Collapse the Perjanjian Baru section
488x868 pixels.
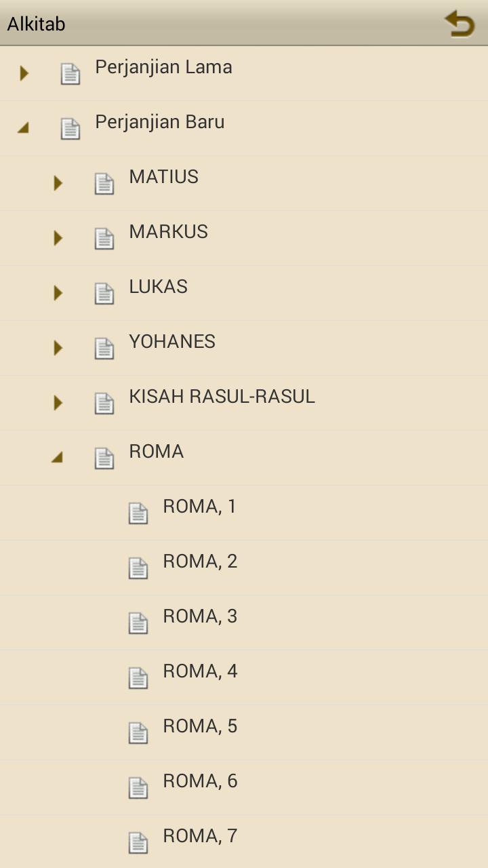pyautogui.click(x=24, y=127)
